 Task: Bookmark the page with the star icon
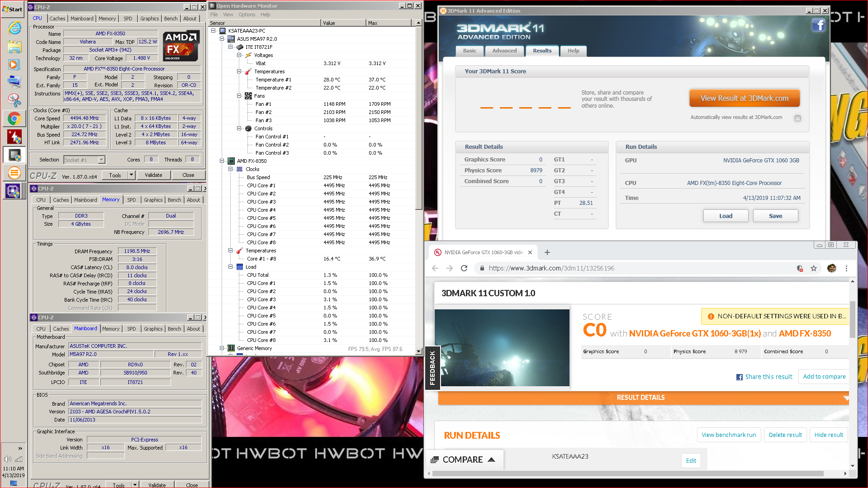pos(814,268)
